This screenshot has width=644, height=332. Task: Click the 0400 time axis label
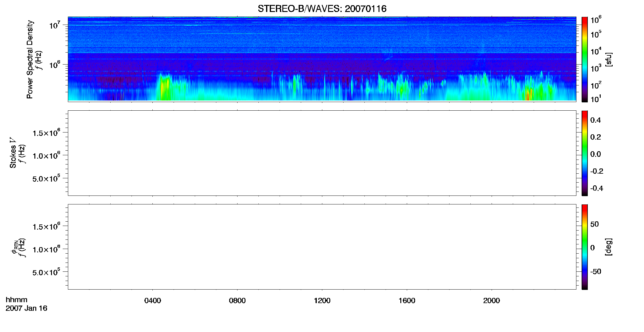[153, 301]
